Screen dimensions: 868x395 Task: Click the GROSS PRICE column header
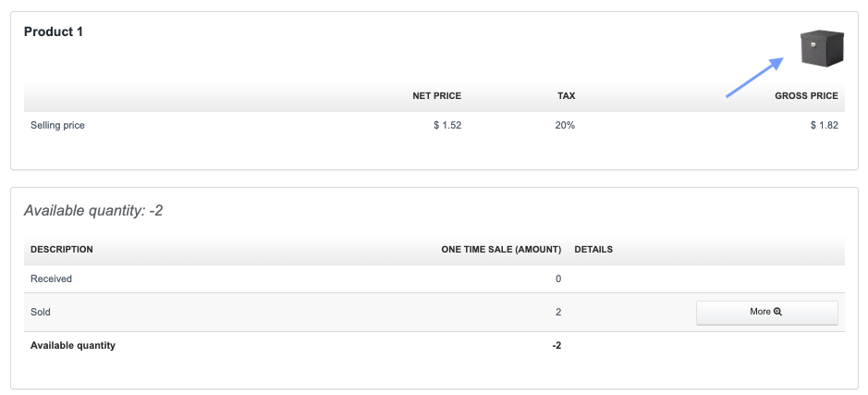coord(806,95)
